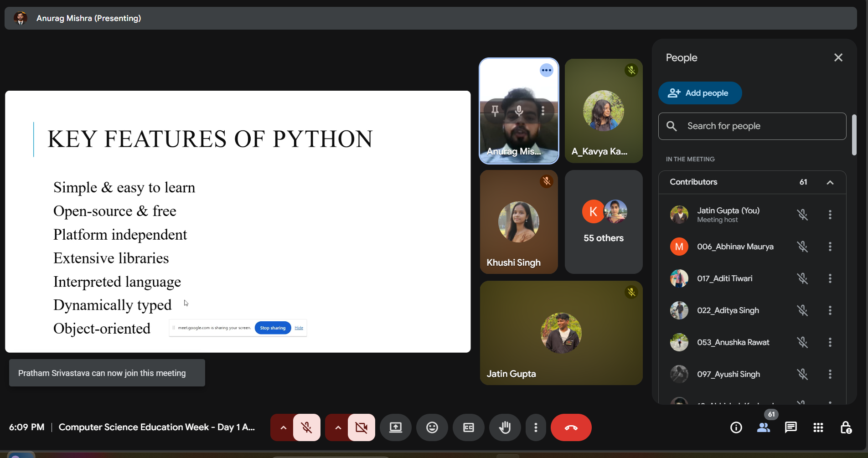Open the chat panel

tap(791, 427)
